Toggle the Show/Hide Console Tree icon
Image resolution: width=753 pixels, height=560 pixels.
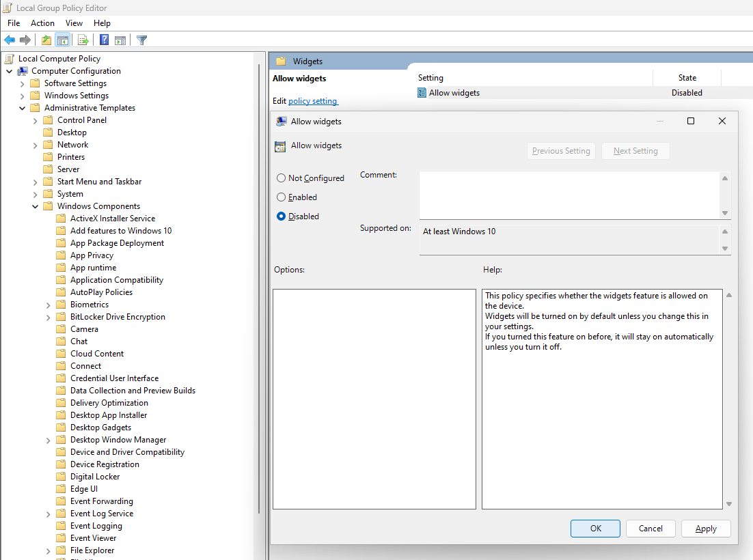coord(62,40)
